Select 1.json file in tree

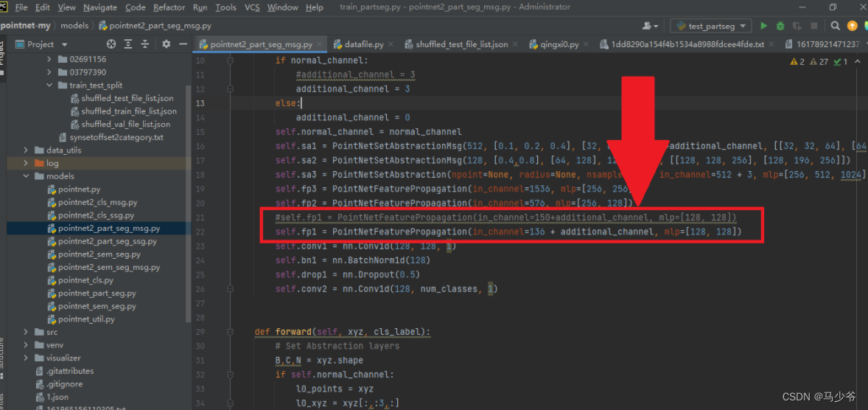[x=52, y=397]
